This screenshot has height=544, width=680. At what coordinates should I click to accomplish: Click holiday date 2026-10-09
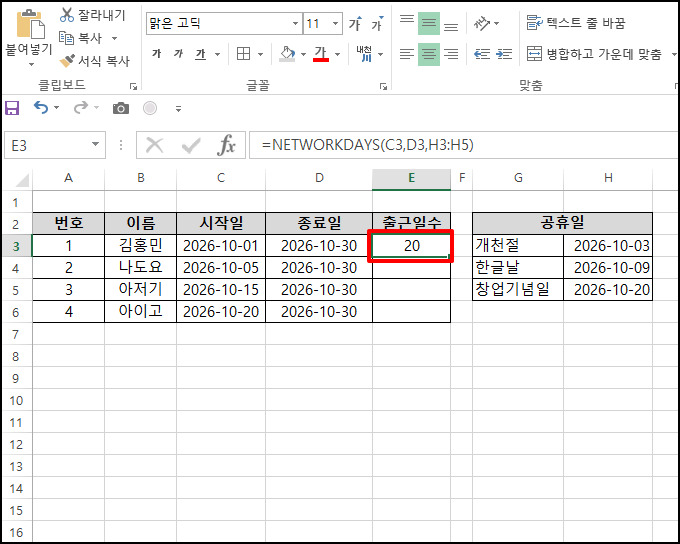pyautogui.click(x=608, y=268)
